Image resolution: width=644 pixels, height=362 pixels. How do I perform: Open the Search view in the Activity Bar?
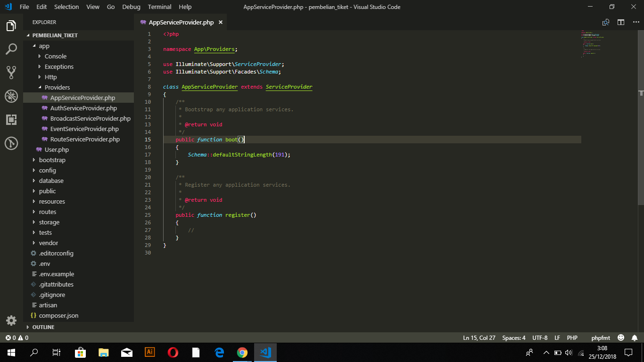tap(11, 49)
